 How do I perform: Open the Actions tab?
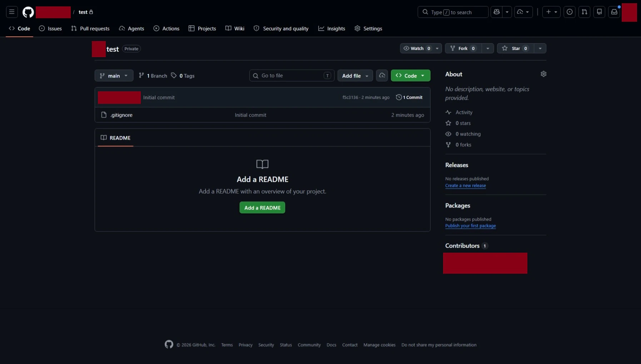pyautogui.click(x=167, y=29)
